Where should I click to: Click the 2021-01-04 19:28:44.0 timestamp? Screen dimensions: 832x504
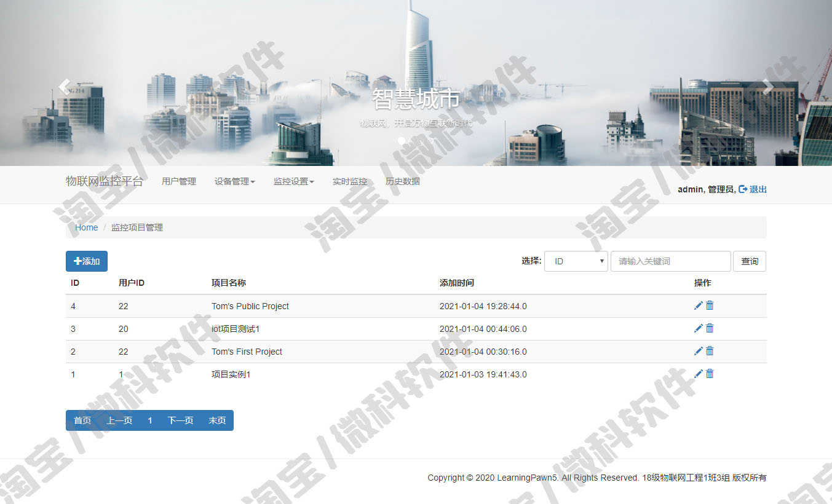[483, 306]
